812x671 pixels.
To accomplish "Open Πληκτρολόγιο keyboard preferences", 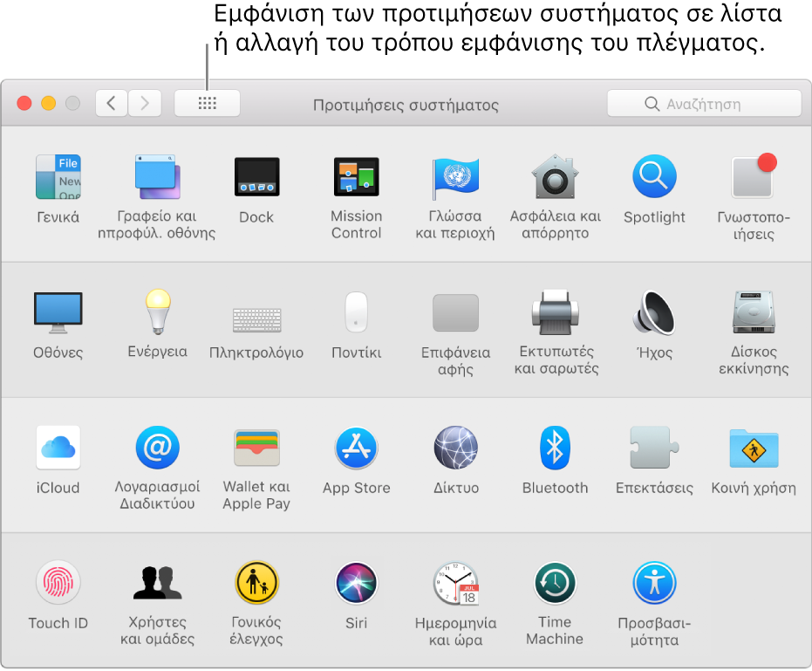I will coord(256,319).
